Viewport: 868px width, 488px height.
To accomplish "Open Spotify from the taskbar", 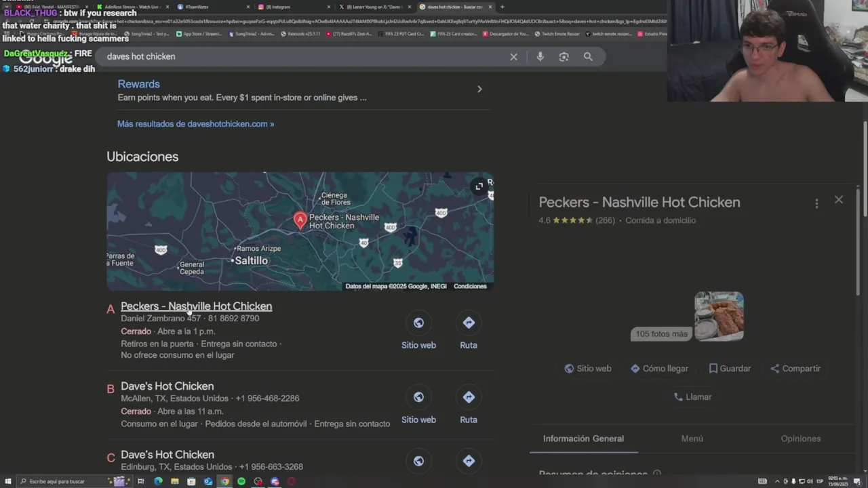I will (x=241, y=481).
